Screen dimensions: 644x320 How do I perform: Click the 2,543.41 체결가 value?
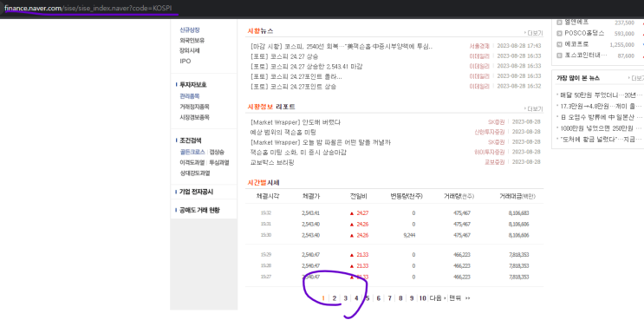pos(310,212)
